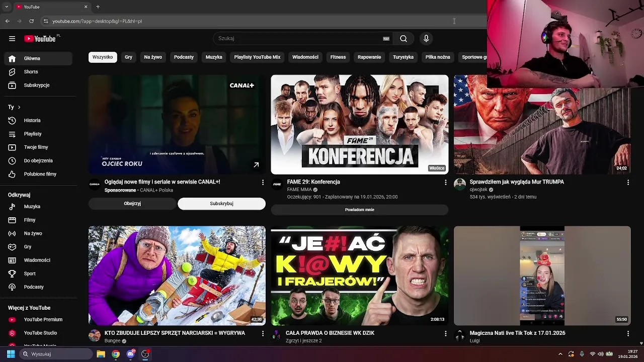Open more options for CANAL+ ad
Viewport: 644px width, 362px height.
pyautogui.click(x=263, y=183)
